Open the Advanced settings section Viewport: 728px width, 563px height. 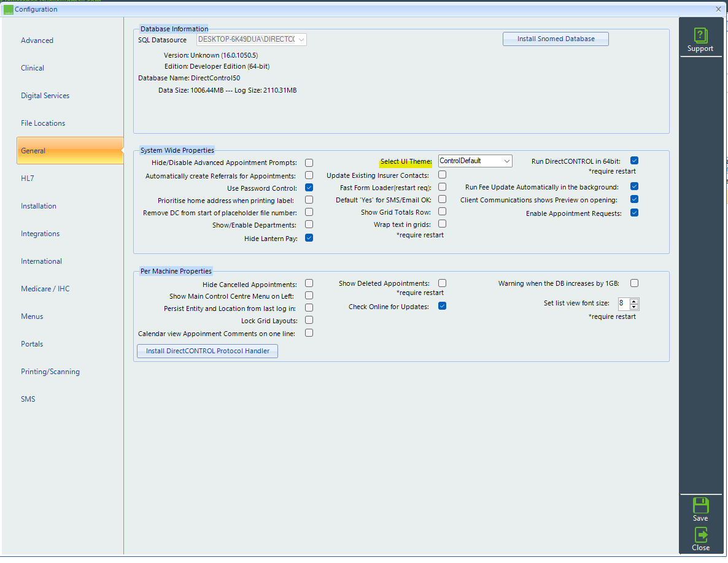click(37, 40)
